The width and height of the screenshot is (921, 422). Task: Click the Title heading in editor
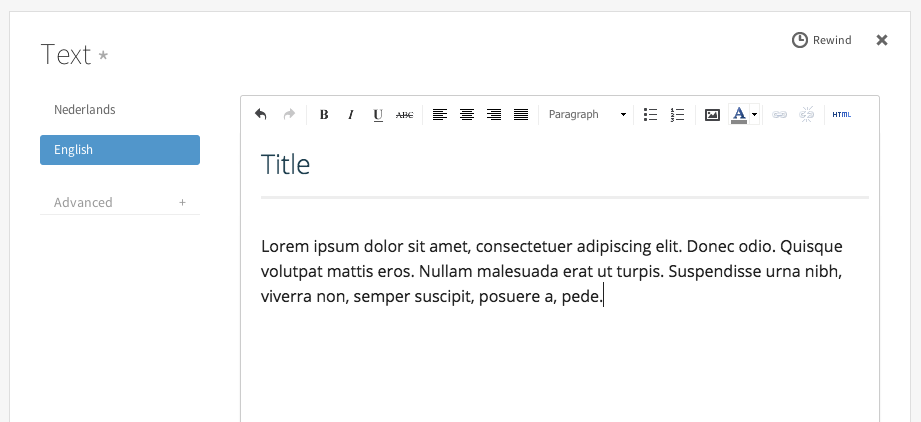[285, 164]
